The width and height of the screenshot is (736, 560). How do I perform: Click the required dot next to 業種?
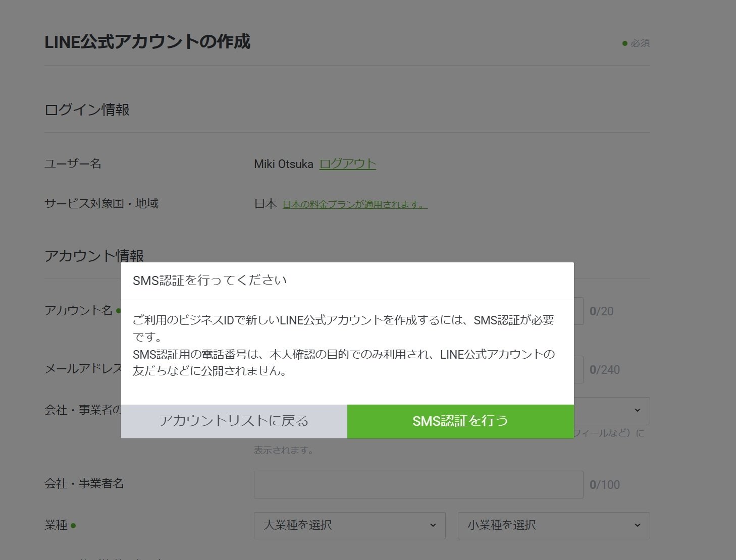[x=74, y=525]
